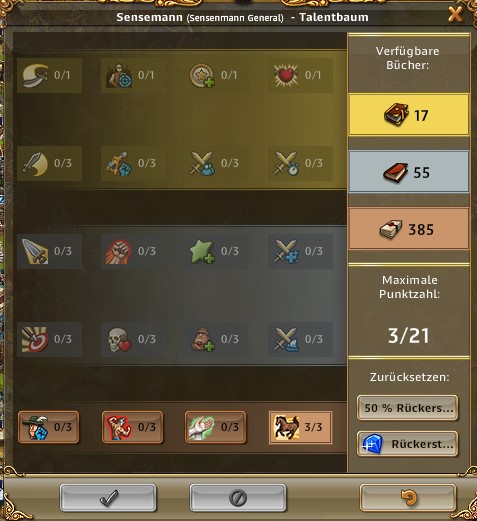Select the glowing red heart talent
This screenshot has width=477, height=521.
coord(285,75)
